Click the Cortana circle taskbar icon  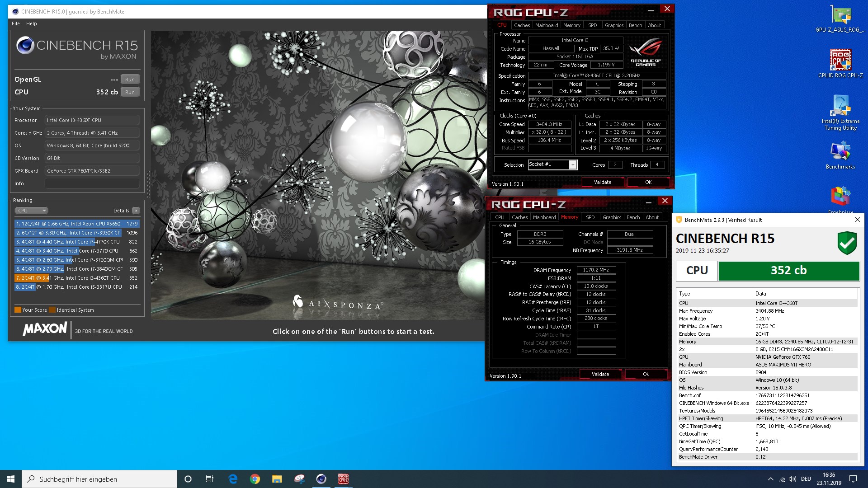point(188,479)
